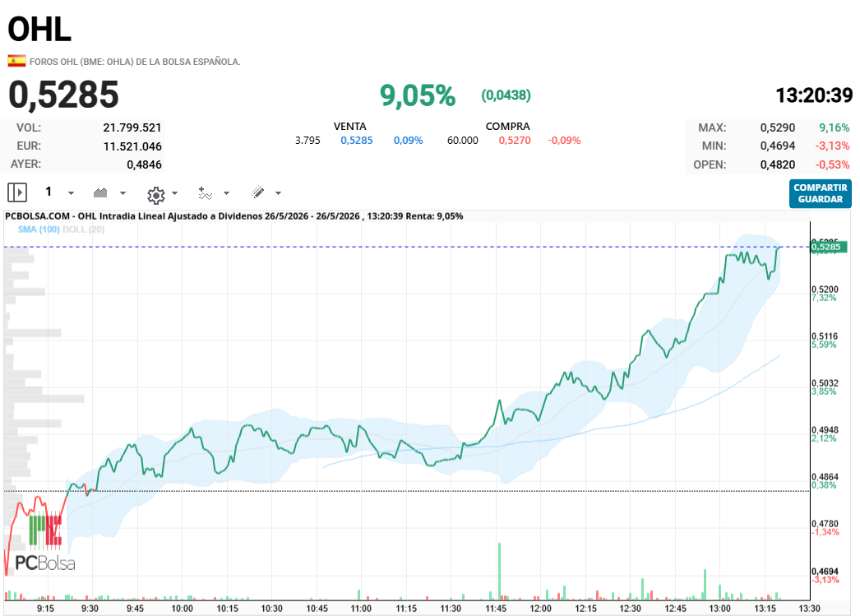This screenshot has width=860, height=616.
Task: Click the VENTA column header
Action: [x=350, y=126]
